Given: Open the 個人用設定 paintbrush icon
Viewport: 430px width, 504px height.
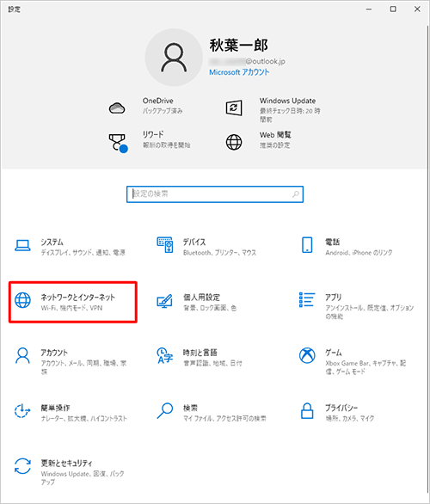Looking at the screenshot, I should pos(164,301).
